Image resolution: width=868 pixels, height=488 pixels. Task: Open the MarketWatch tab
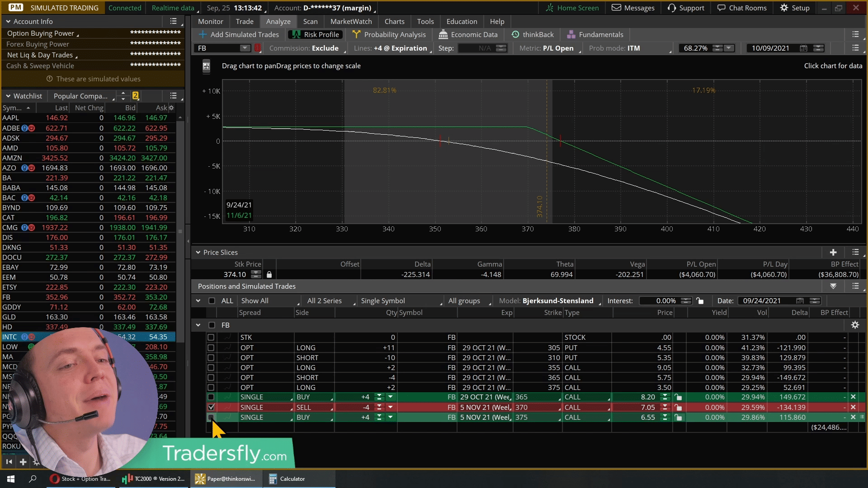(351, 21)
